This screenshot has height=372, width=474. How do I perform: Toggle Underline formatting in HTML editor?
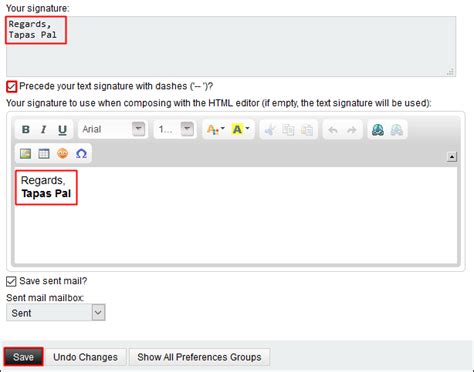click(x=62, y=129)
